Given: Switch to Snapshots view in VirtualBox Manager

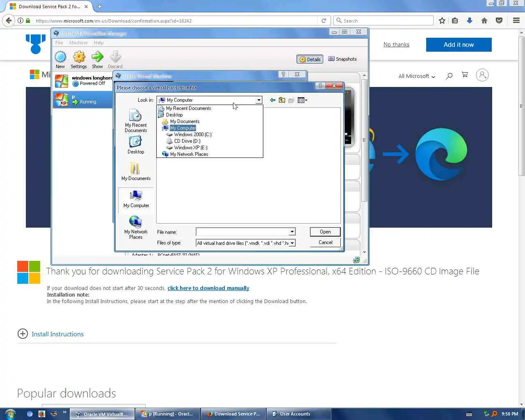Looking at the screenshot, I should pos(342,59).
